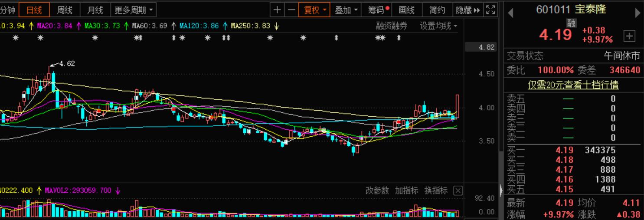Open the 更多周期 period dropdown
Image resolution: width=644 pixels, height=220 pixels.
click(x=134, y=10)
